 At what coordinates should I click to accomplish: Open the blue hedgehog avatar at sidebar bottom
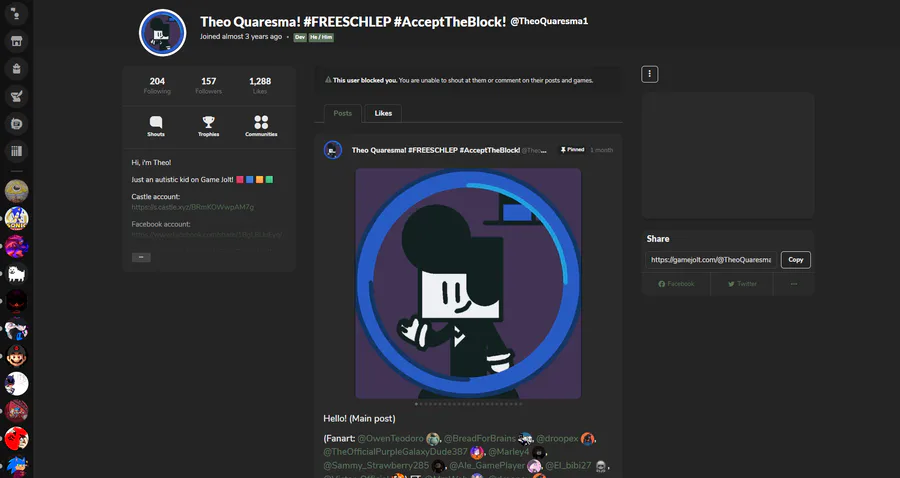click(17, 465)
